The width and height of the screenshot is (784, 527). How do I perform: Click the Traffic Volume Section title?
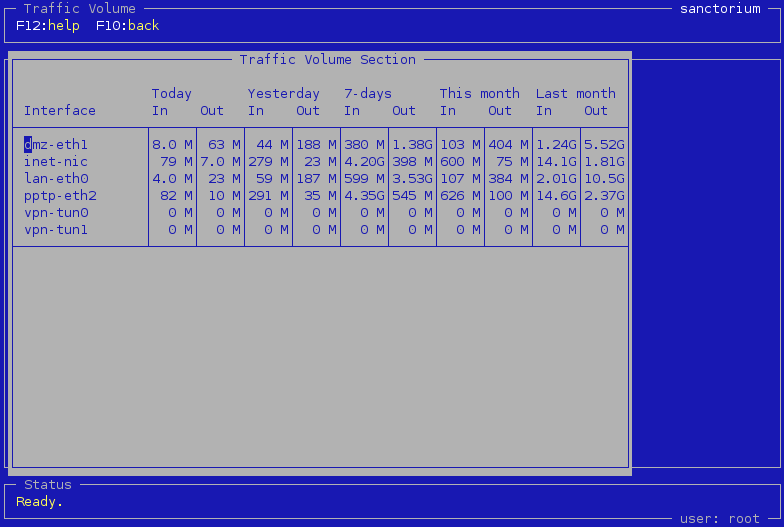[x=328, y=60]
